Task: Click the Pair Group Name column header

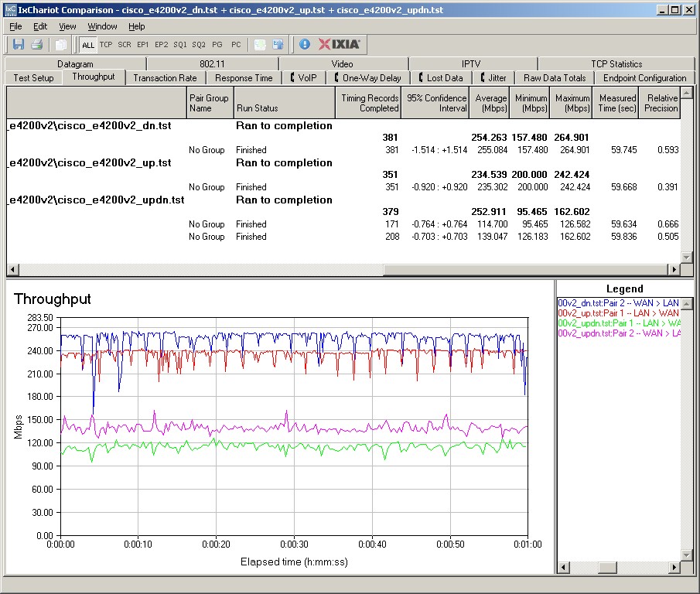Action: pos(210,103)
